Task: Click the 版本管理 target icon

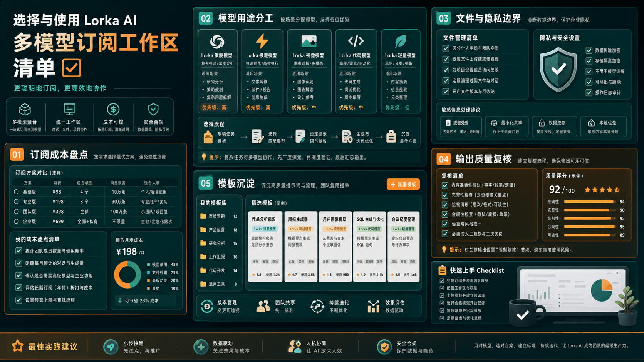Action: [207, 306]
